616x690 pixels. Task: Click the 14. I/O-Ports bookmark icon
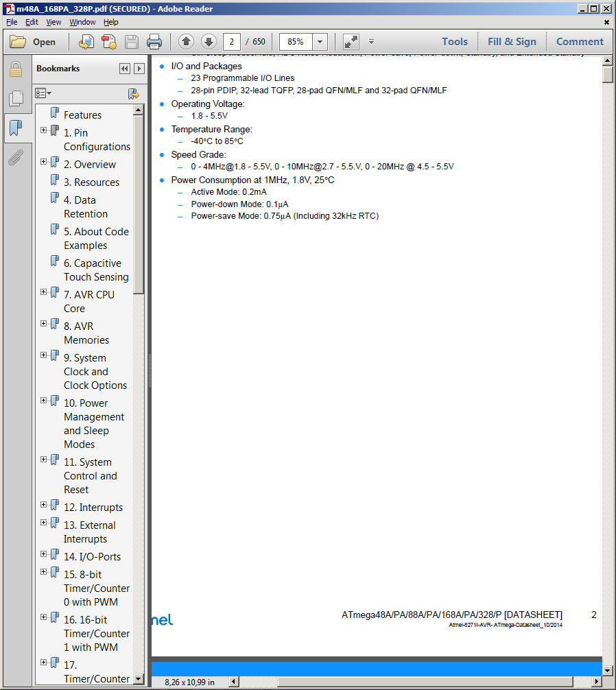click(55, 554)
